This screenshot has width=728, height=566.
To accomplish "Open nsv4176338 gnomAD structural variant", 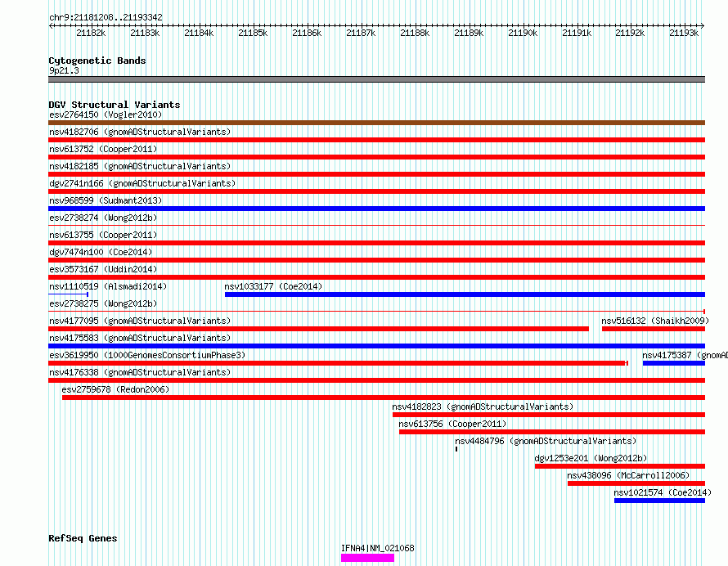I will coord(140,372).
